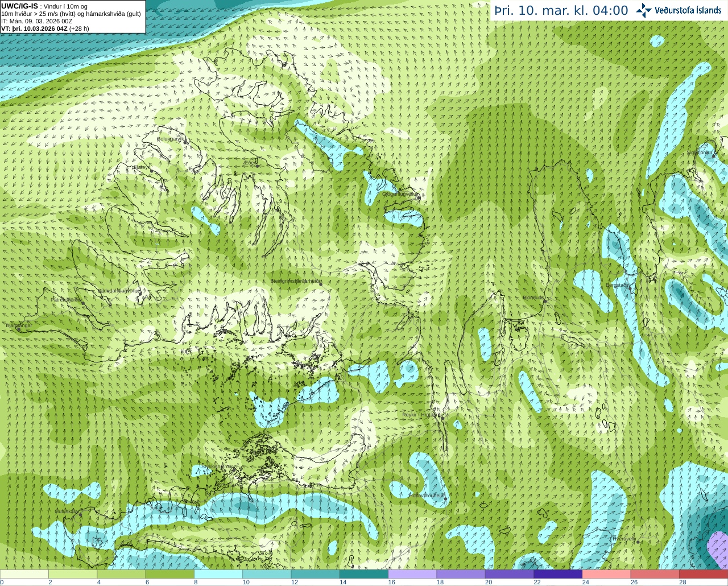Click the 24–26 m/s pink legend swatch
The width and height of the screenshot is (728, 586).
[x=606, y=574]
